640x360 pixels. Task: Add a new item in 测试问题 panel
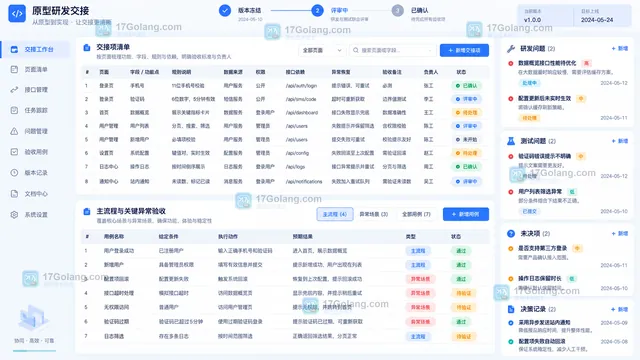[x=620, y=141]
